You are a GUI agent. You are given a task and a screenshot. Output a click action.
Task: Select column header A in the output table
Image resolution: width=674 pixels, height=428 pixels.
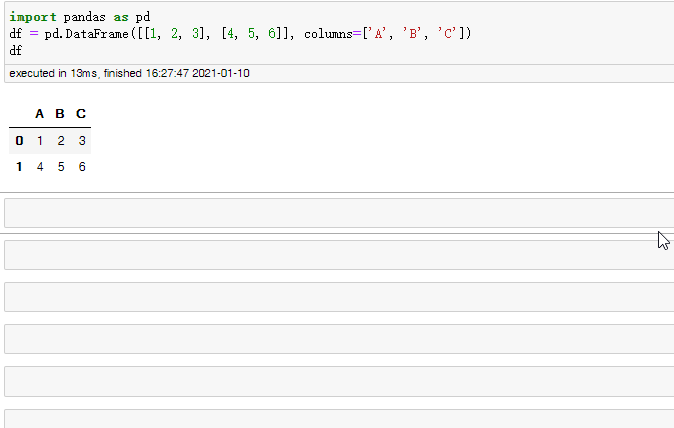coord(40,114)
